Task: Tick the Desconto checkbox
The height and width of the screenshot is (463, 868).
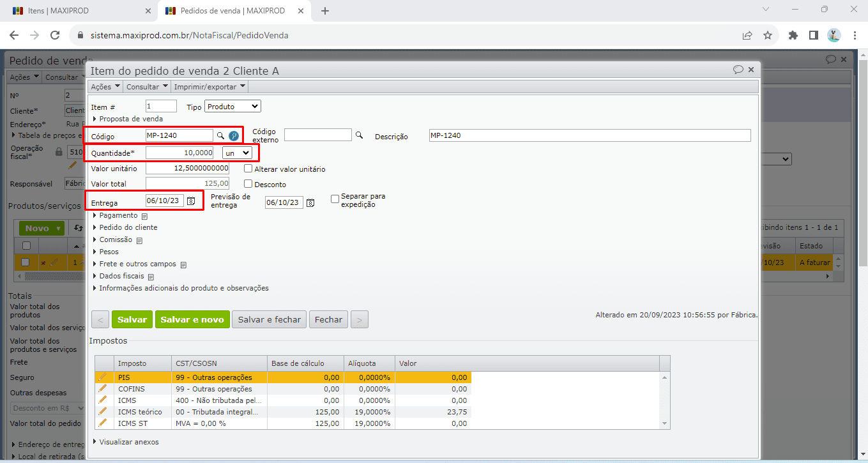Action: point(248,184)
